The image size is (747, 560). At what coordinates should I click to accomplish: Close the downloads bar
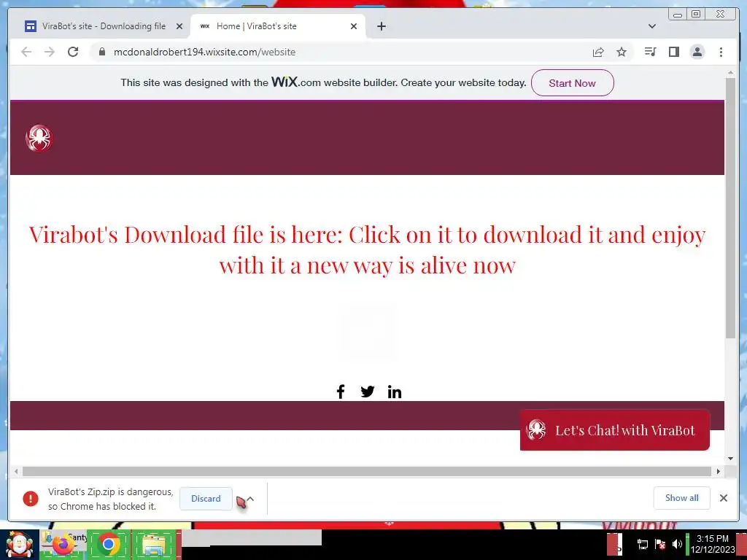point(723,498)
